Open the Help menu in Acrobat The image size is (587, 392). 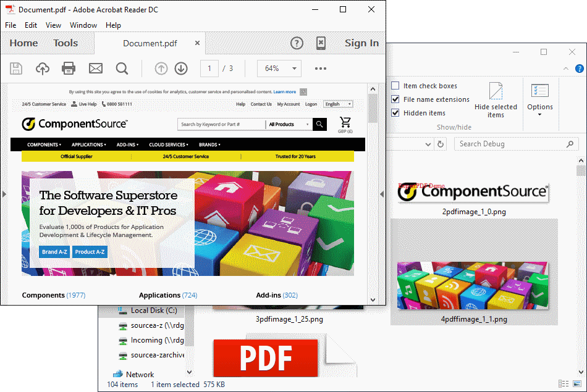coord(113,25)
